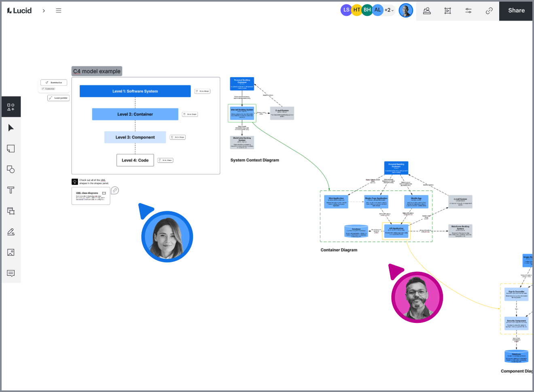Select the "Container Diagram" label
This screenshot has width=534, height=392.
pyautogui.click(x=339, y=250)
